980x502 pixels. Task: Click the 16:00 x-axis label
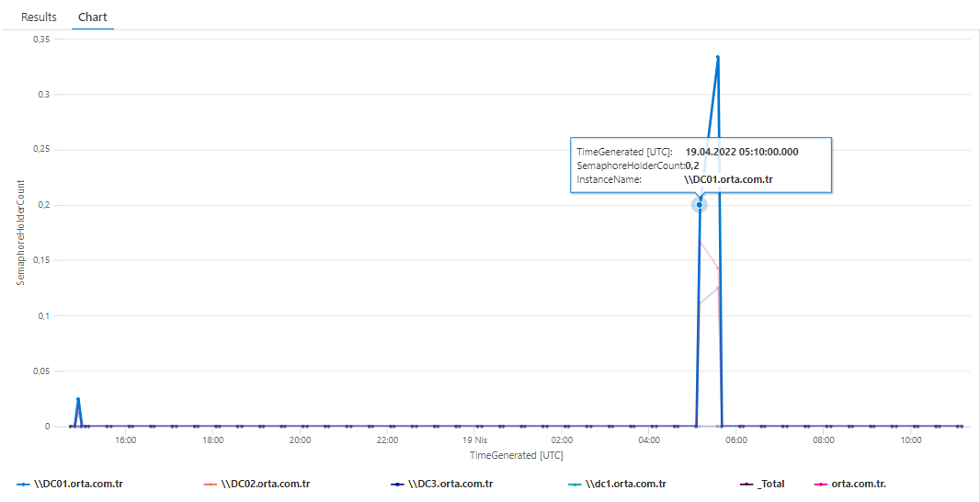126,440
